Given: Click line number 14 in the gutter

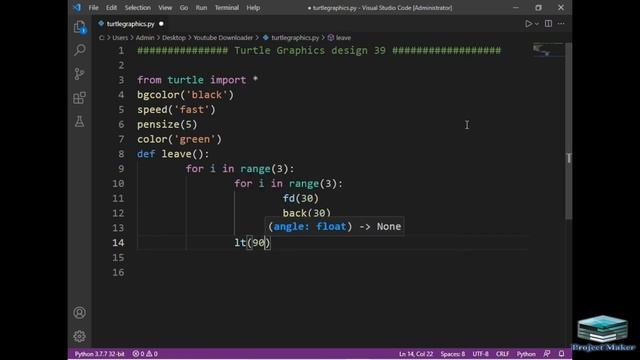Looking at the screenshot, I should [x=118, y=242].
